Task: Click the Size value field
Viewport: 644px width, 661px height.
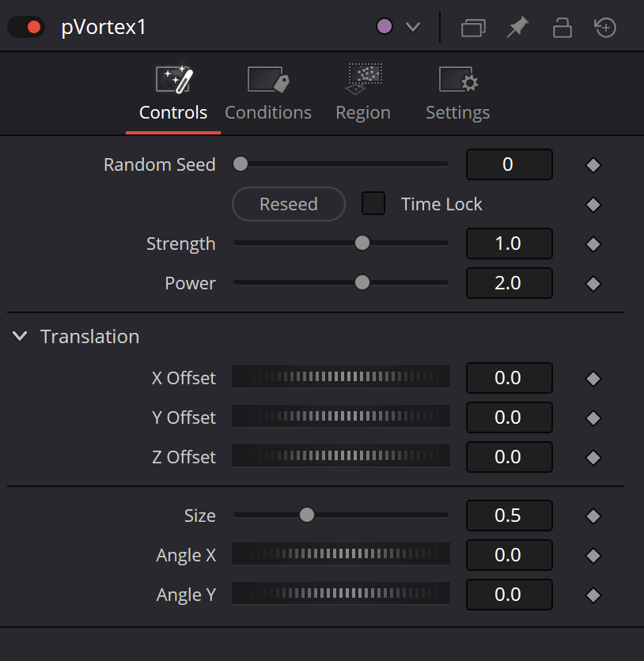Action: 509,516
